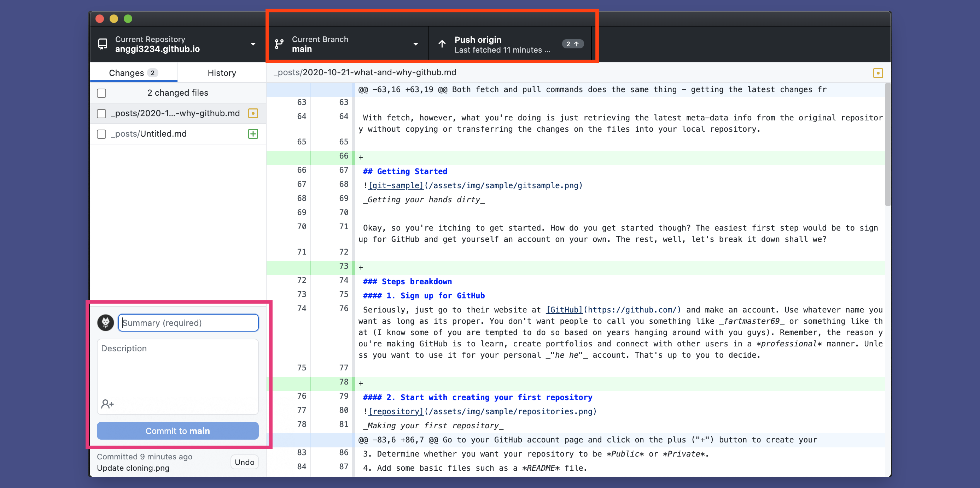Click the 2 commits ahead badge
Screen dimensions: 980x488
coord(573,44)
